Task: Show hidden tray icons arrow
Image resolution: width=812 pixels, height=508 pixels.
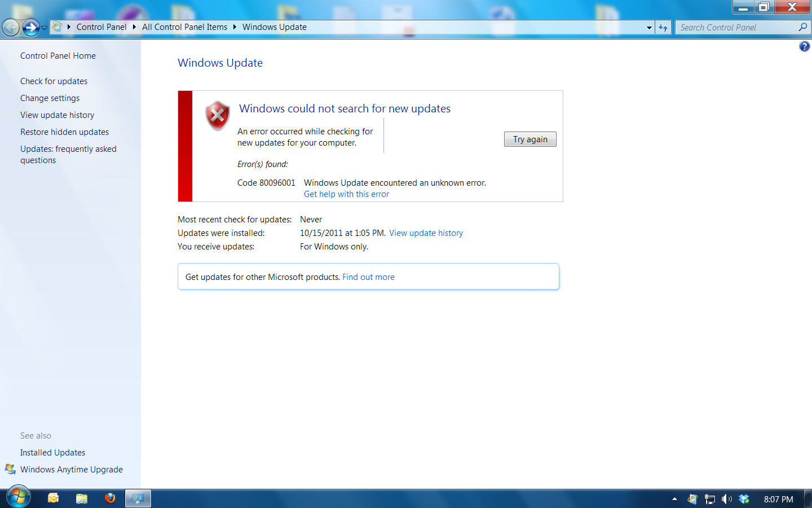Action: (x=674, y=499)
